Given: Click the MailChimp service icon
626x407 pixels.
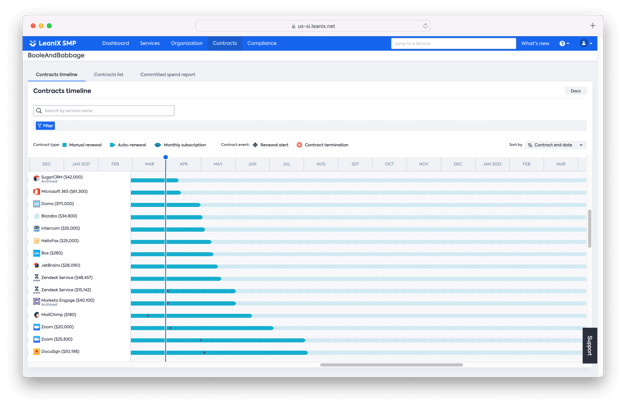Looking at the screenshot, I should (36, 315).
